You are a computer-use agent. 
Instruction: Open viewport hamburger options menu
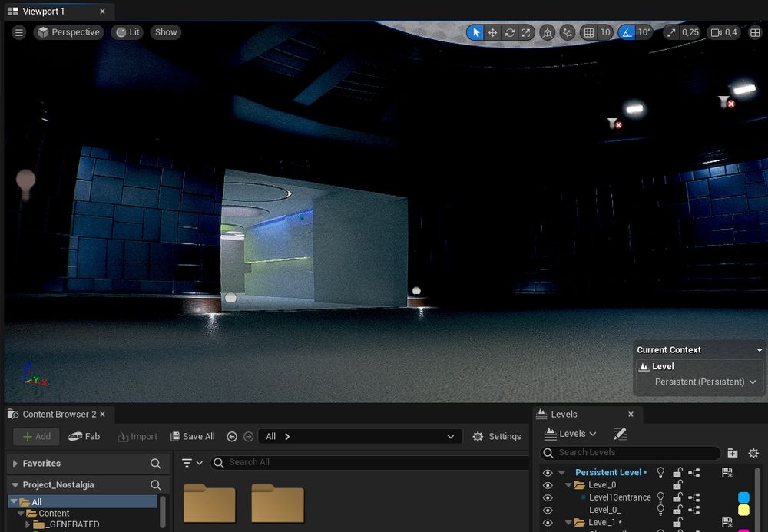19,32
